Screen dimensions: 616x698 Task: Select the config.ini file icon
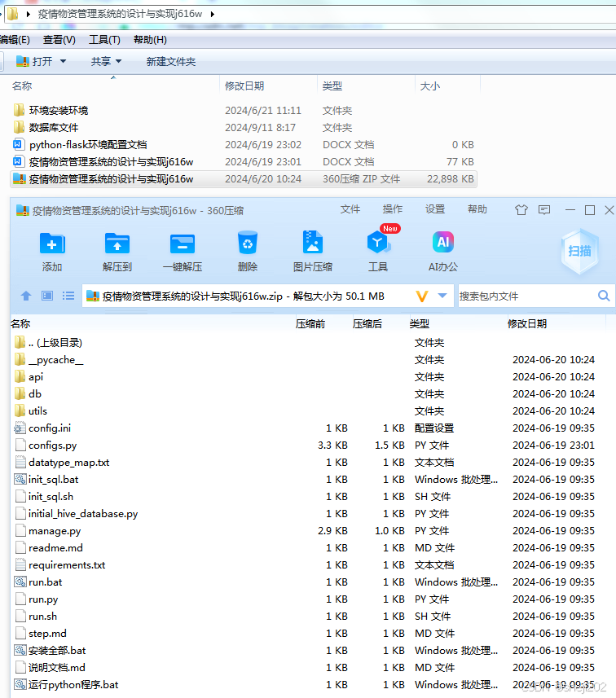(x=20, y=428)
